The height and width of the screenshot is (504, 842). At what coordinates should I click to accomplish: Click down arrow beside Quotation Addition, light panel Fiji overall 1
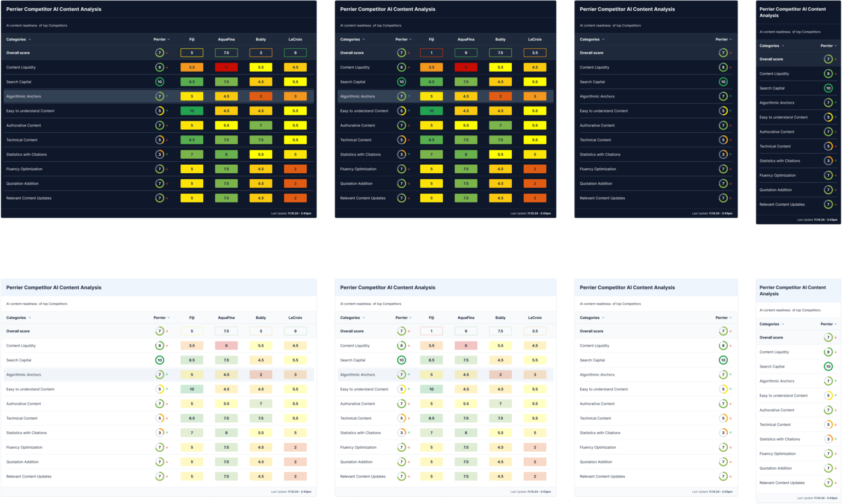(408, 462)
